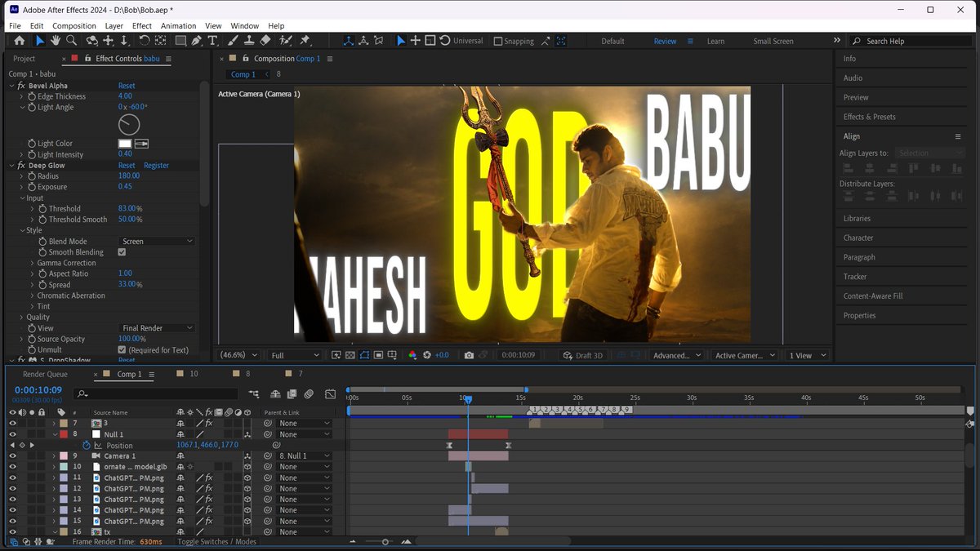Select the Puppet Pin tool

[x=305, y=41]
